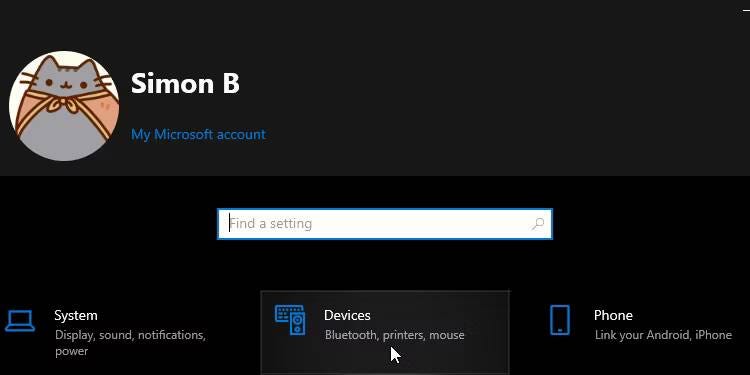The width and height of the screenshot is (750, 375).
Task: Select the Phone handset icon
Action: coord(560,320)
